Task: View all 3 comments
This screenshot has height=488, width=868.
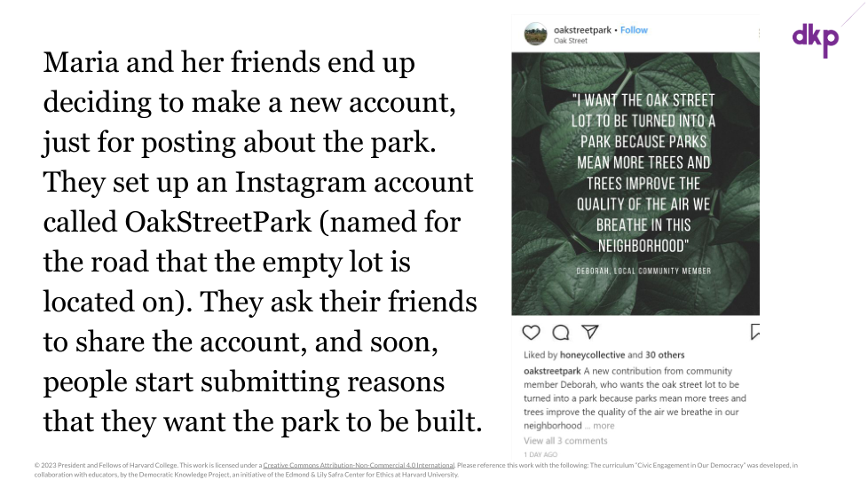Action: point(565,440)
